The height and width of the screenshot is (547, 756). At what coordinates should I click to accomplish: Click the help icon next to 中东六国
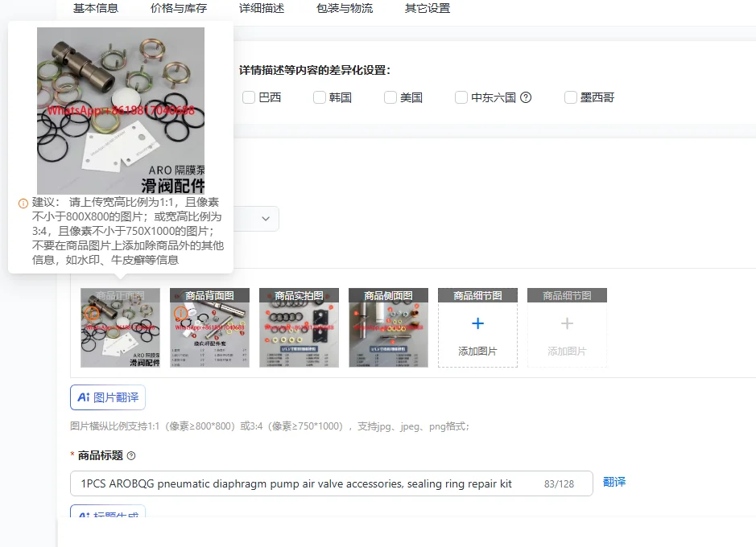coord(526,97)
